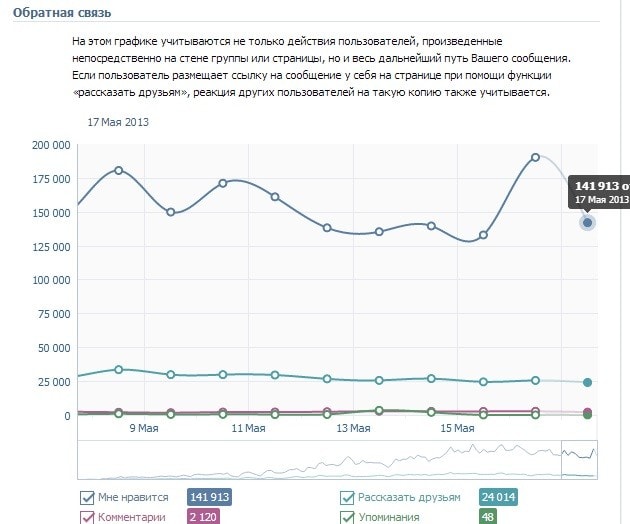
Task: Click the Обратная связь section heading
Action: point(62,13)
